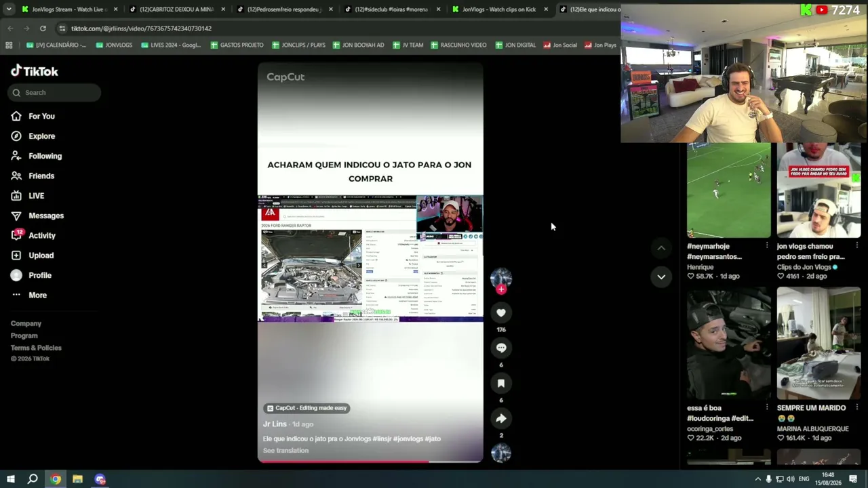
Task: Open the GASTOS PROJETO bookmark
Action: click(237, 45)
